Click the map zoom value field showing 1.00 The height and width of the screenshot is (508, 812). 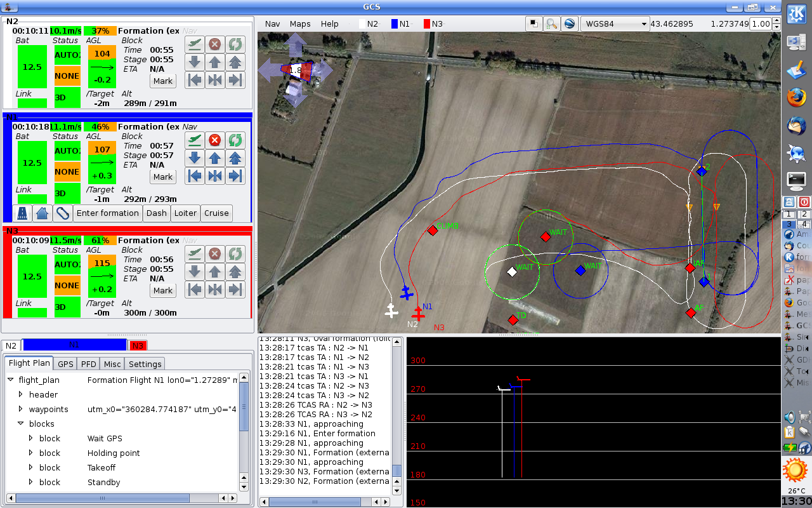tap(760, 24)
